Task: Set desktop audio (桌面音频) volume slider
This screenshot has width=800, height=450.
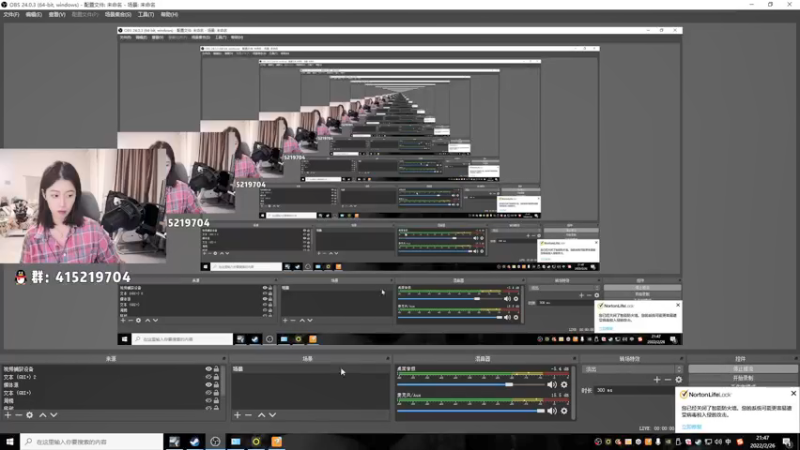Action: coord(470,385)
